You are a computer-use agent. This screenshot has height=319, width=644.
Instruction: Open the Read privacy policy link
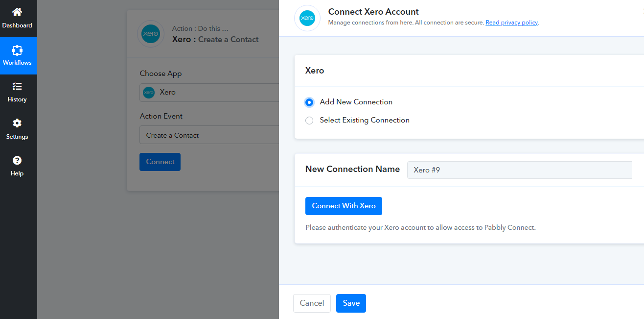pos(511,23)
